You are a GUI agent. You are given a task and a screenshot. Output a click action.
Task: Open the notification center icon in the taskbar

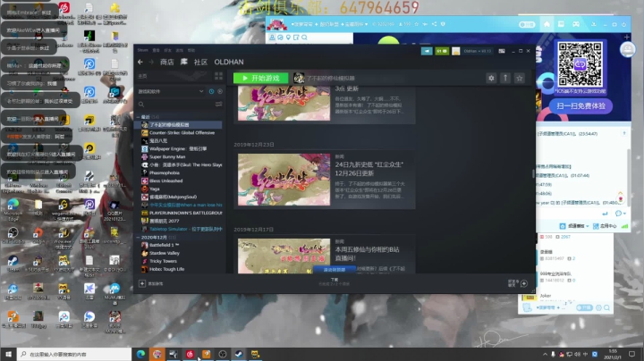632,354
